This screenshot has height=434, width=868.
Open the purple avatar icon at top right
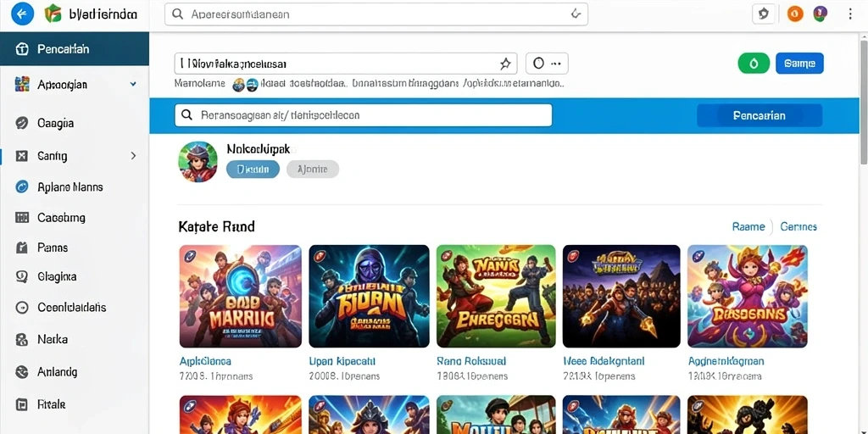(x=821, y=14)
